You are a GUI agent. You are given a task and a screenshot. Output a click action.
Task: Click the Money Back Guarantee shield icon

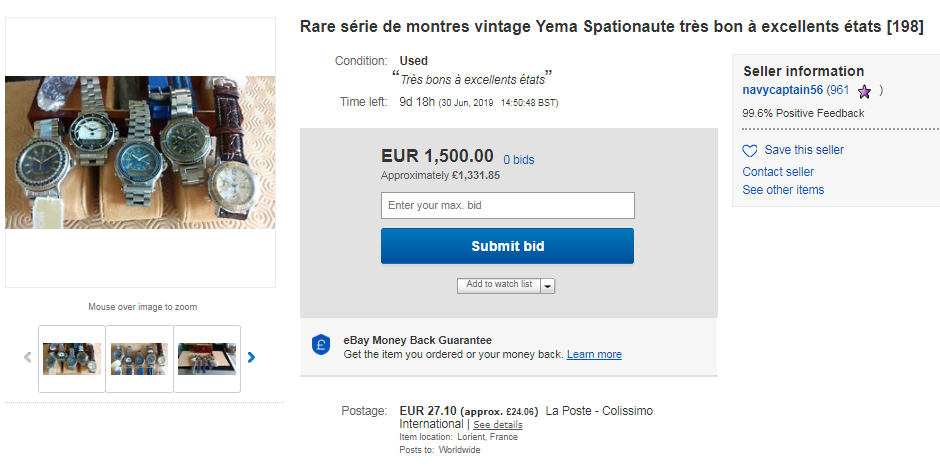(x=321, y=345)
